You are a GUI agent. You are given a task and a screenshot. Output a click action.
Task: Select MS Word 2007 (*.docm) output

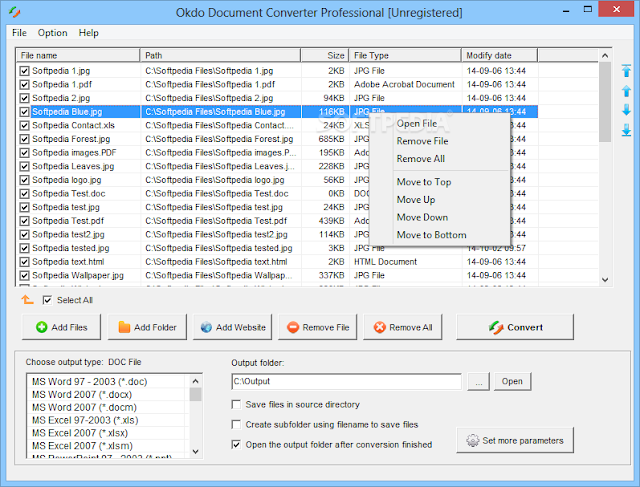pyautogui.click(x=108, y=407)
